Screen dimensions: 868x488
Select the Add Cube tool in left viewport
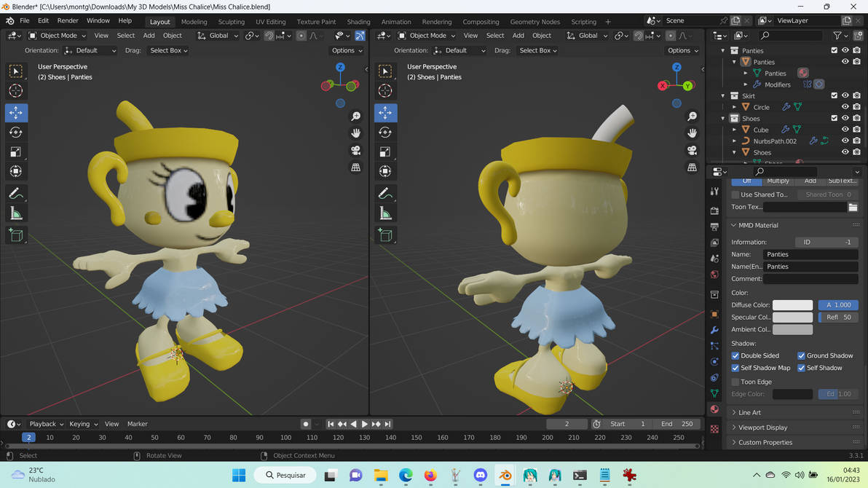tap(16, 235)
